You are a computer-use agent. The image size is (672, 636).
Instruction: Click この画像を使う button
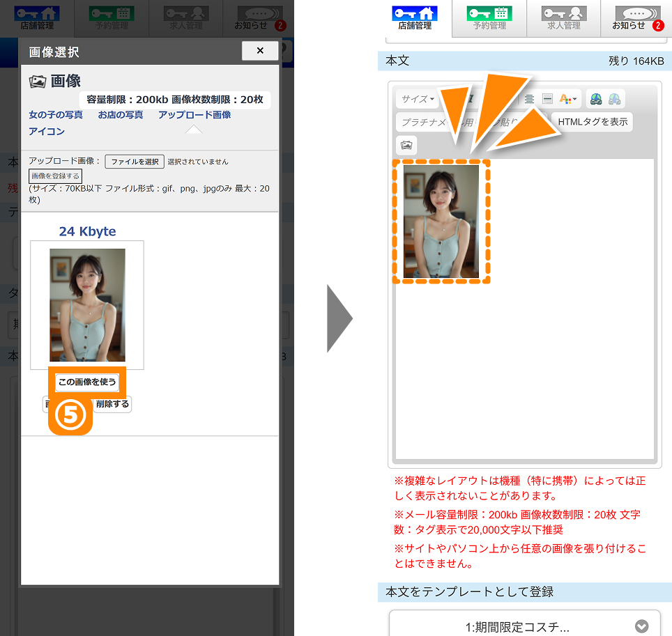click(x=87, y=382)
